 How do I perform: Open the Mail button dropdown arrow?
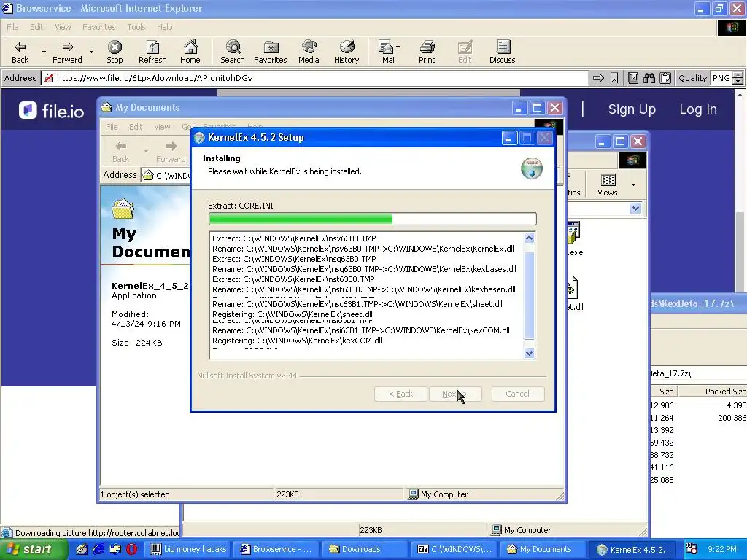tap(398, 47)
